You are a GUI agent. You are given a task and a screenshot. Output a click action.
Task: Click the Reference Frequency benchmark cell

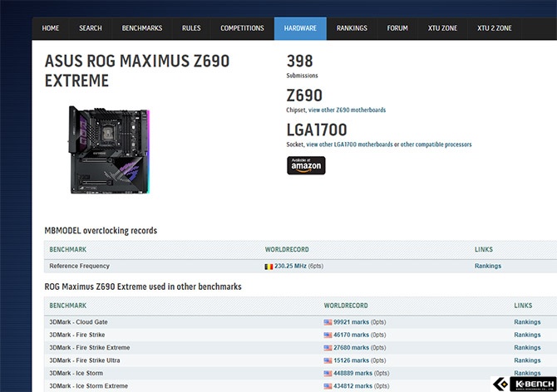click(79, 266)
